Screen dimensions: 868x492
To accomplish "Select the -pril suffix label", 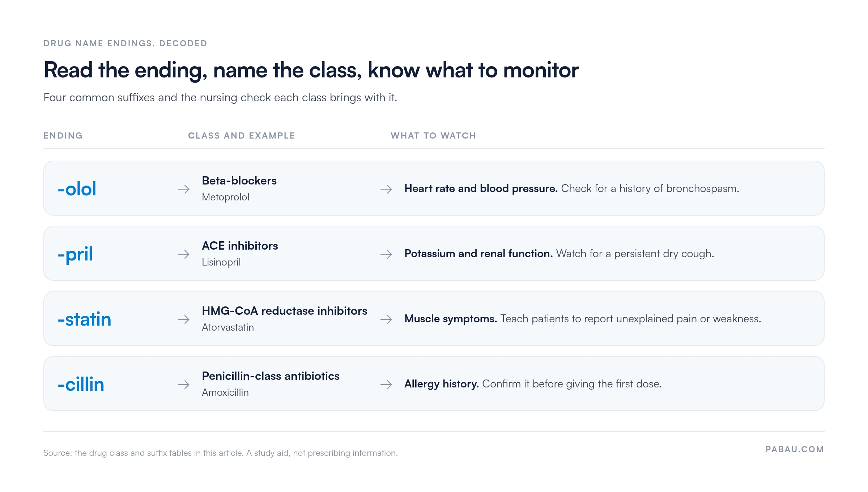I will [x=75, y=255].
